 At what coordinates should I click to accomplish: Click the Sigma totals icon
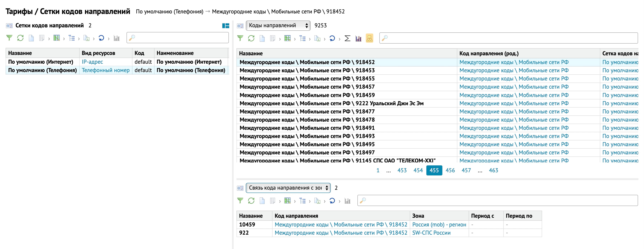pyautogui.click(x=347, y=38)
